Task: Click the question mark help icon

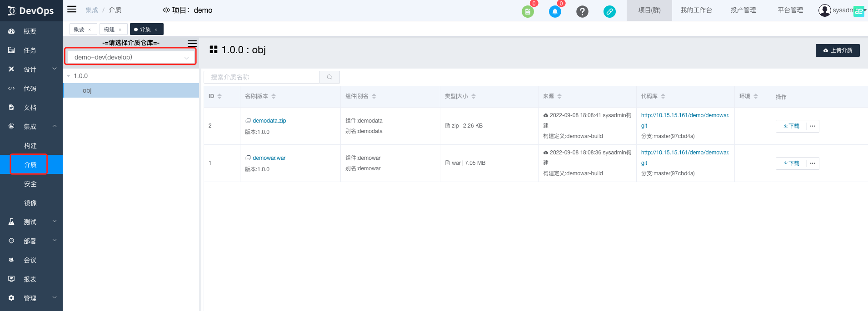Action: pyautogui.click(x=582, y=11)
